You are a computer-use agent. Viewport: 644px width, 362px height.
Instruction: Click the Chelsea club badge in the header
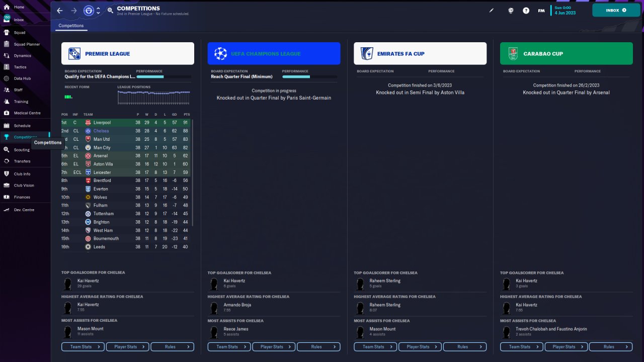[x=89, y=11]
